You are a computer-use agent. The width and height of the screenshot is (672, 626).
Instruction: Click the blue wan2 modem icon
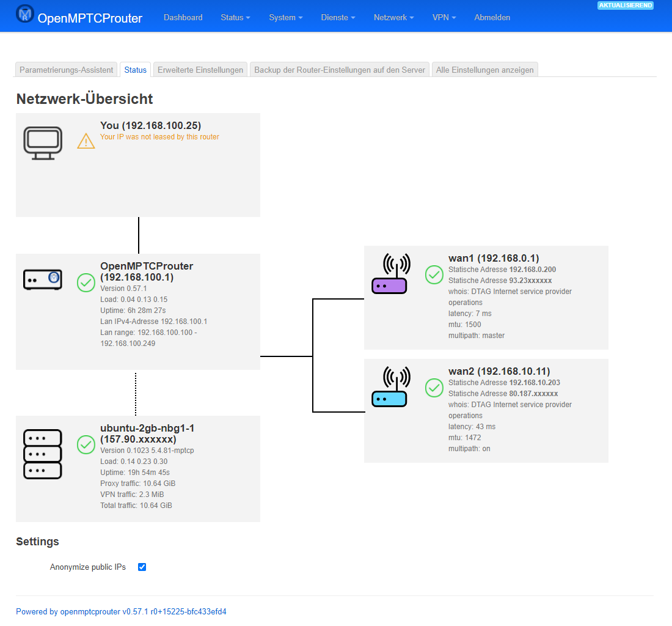pos(390,387)
